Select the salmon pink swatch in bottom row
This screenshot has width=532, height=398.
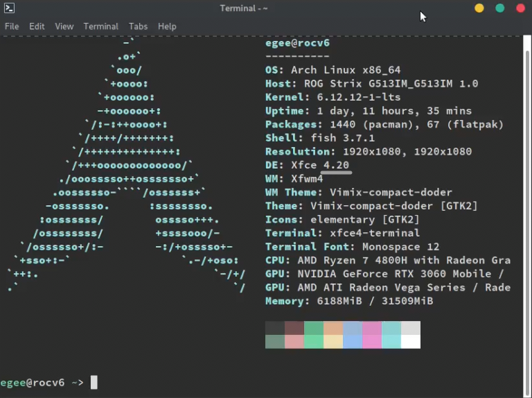click(294, 342)
